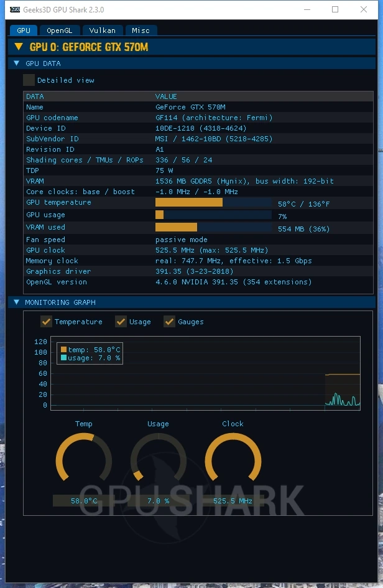The image size is (383, 588).
Task: Enable the Detailed view checkbox
Action: point(29,80)
